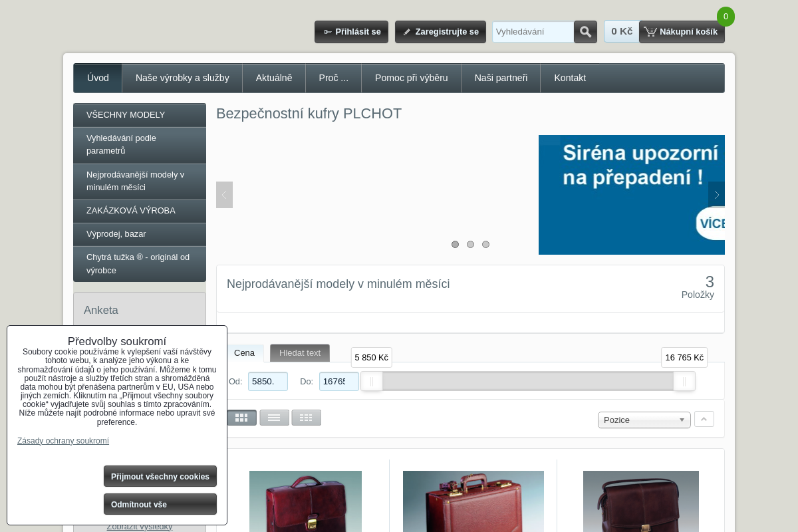Click the 3 Položky count
The image size is (798, 532).
[698, 287]
